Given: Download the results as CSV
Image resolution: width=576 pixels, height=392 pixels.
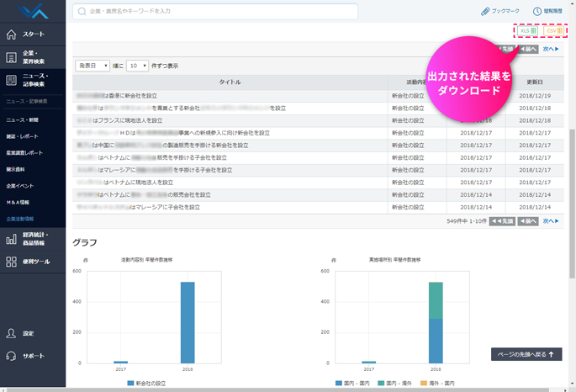Looking at the screenshot, I should tap(554, 31).
